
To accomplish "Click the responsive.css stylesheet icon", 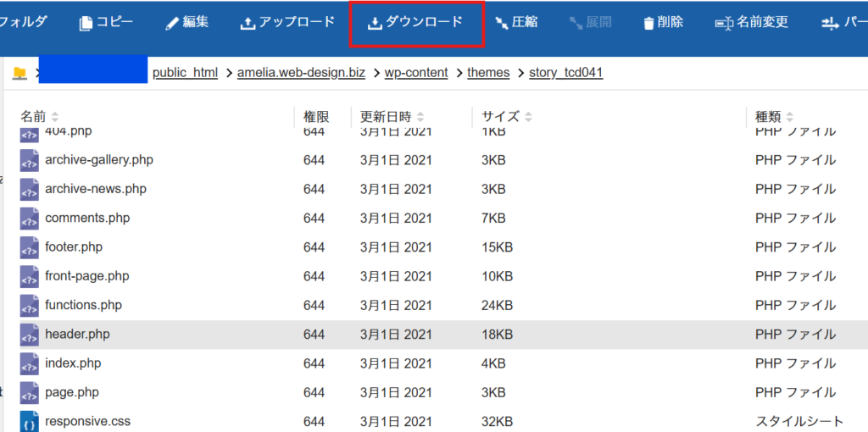I will click(30, 421).
